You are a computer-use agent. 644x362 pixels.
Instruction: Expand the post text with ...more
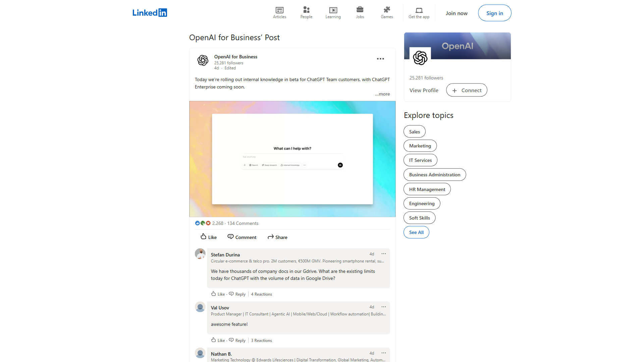pyautogui.click(x=382, y=94)
